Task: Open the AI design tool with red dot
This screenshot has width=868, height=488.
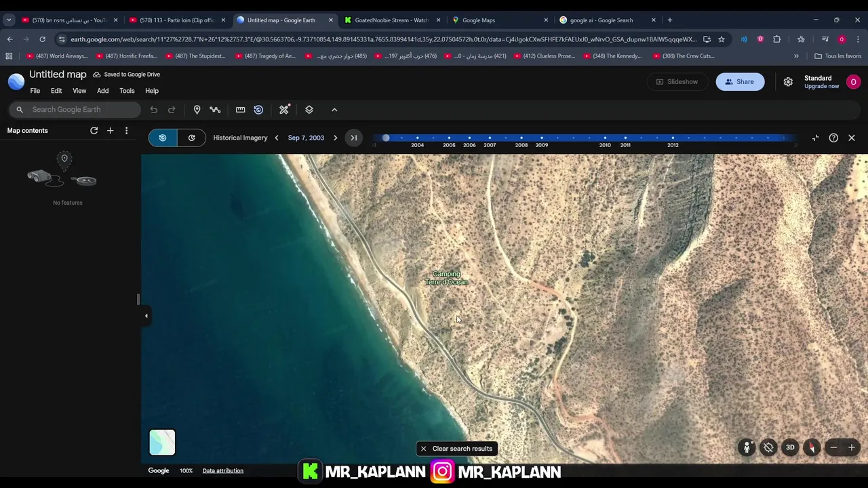Action: click(x=284, y=110)
